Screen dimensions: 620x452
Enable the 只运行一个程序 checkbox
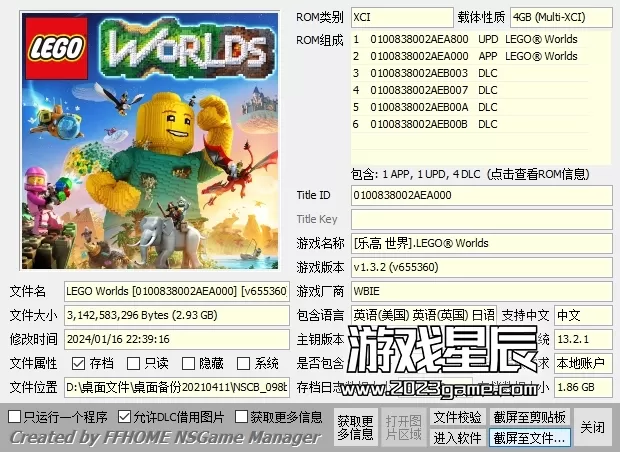15,416
